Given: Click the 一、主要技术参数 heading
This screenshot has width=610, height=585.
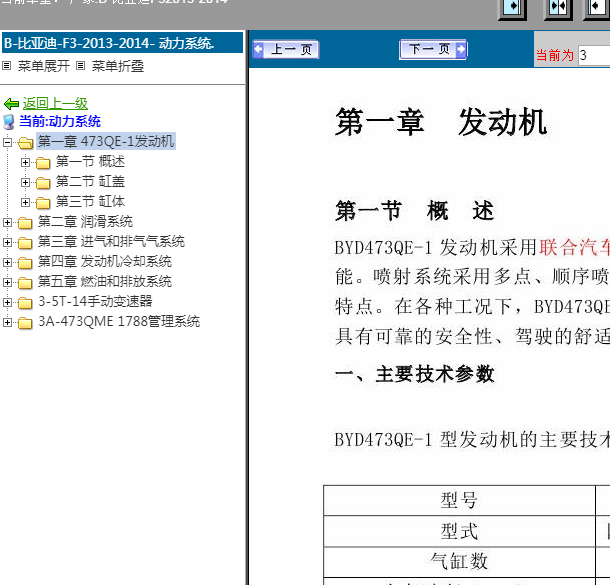Looking at the screenshot, I should [x=414, y=374].
